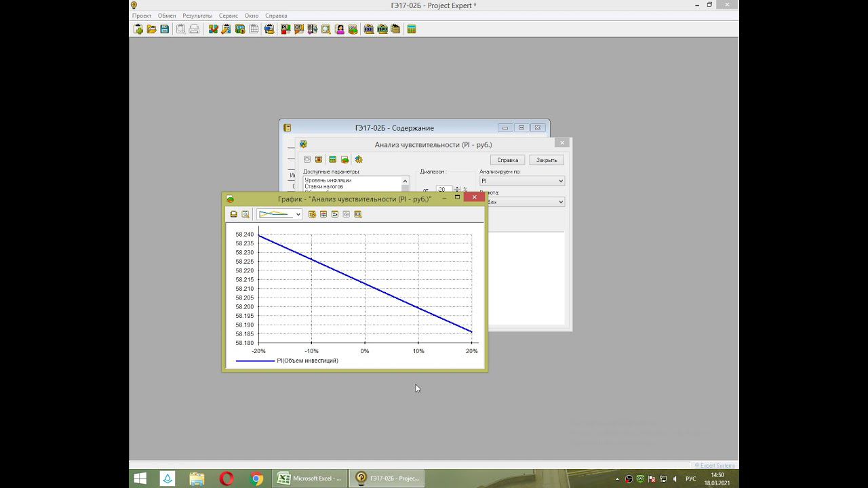Open the Profit and Loss (PL) report icon

pos(285,29)
